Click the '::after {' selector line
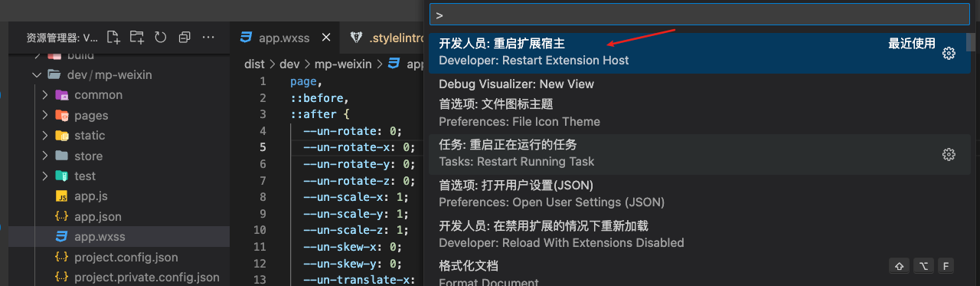Screen dimensions: 980x286 [319, 114]
